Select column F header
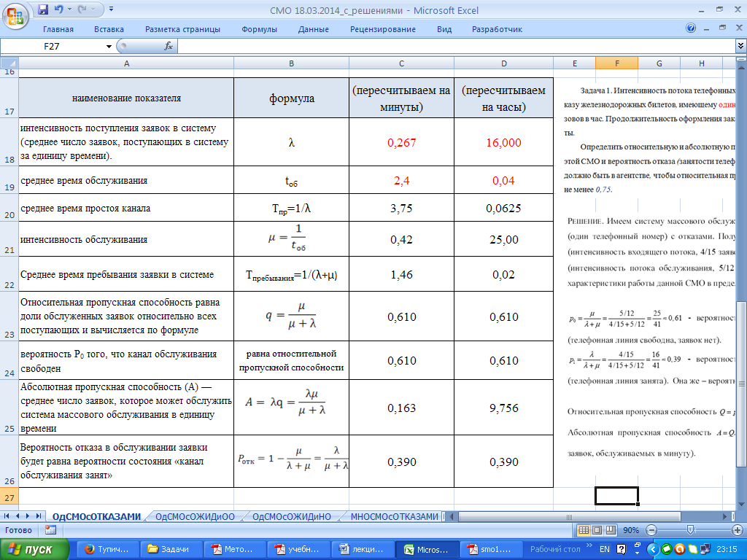The width and height of the screenshot is (747, 560). 617,63
